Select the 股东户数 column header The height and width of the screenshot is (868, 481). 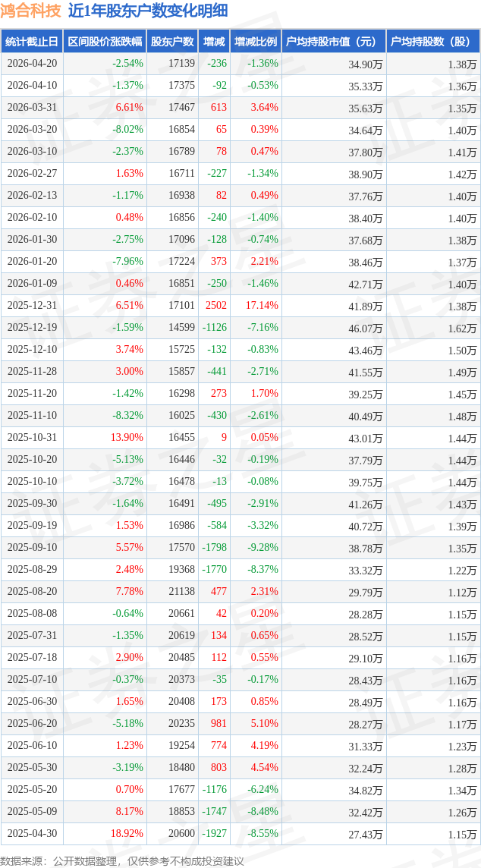pos(171,42)
